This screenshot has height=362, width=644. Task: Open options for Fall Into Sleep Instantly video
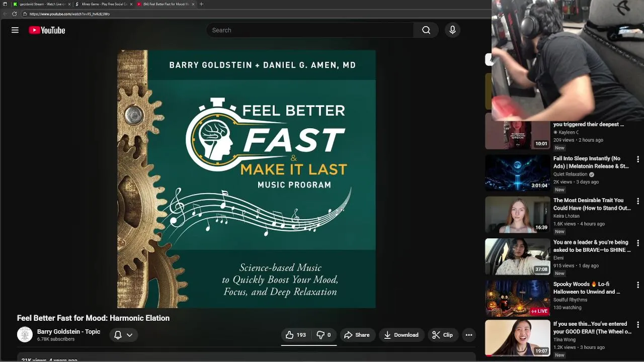pyautogui.click(x=638, y=159)
